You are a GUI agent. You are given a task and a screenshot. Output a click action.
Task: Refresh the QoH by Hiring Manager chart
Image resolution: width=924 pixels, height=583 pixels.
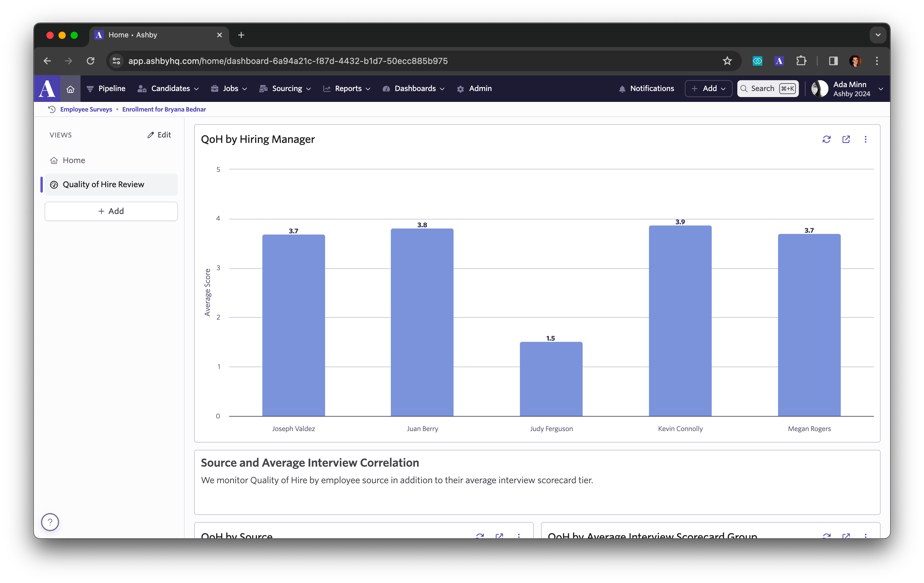[x=826, y=139]
